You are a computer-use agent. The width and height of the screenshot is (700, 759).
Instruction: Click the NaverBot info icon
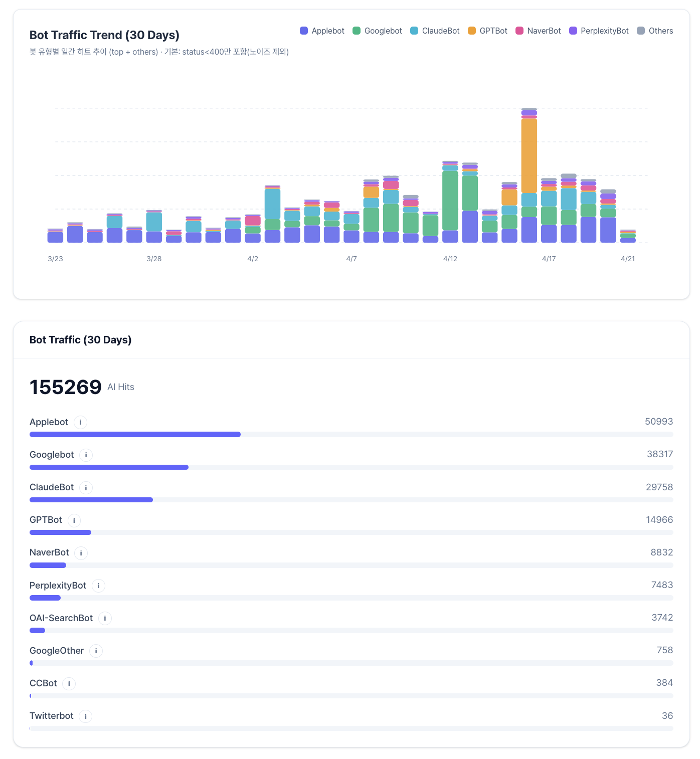click(x=81, y=553)
